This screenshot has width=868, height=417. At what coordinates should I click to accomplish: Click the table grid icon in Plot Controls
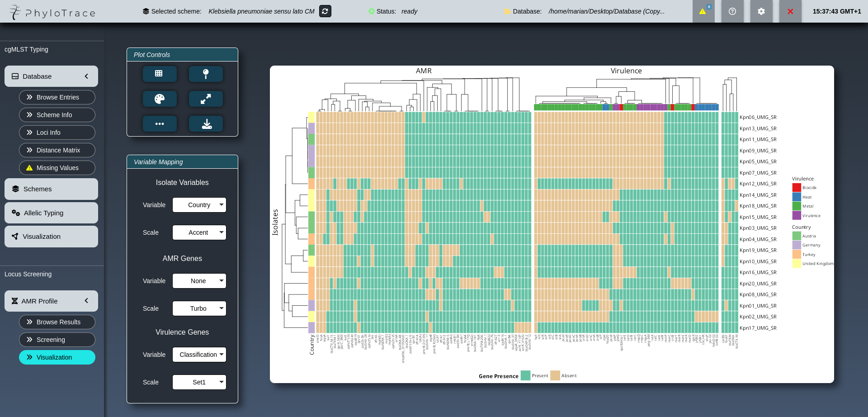click(x=160, y=74)
